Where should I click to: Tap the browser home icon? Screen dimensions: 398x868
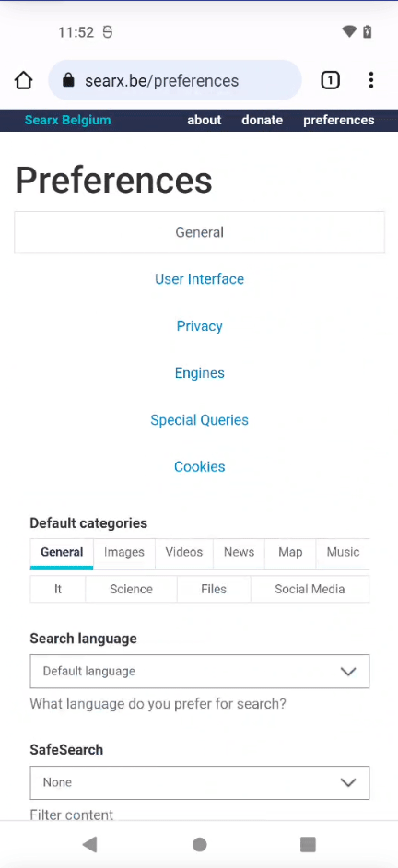point(23,81)
